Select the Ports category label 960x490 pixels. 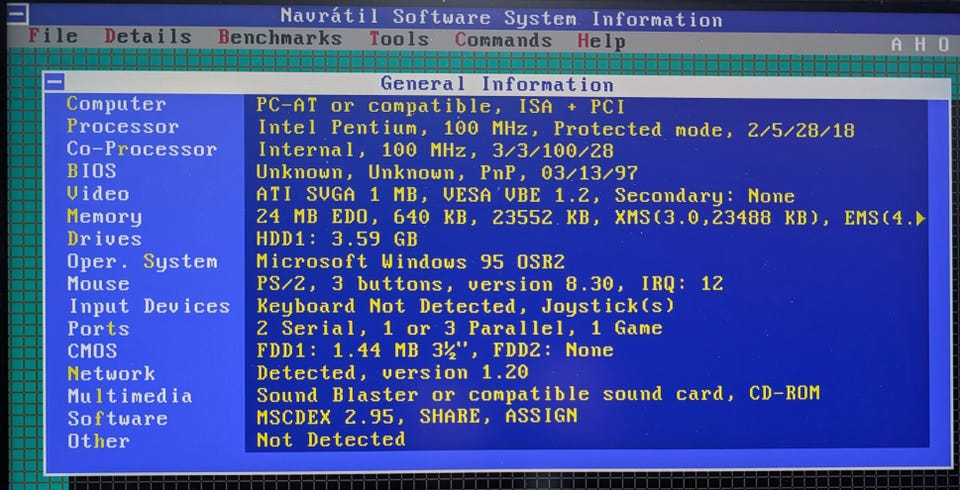click(x=98, y=329)
